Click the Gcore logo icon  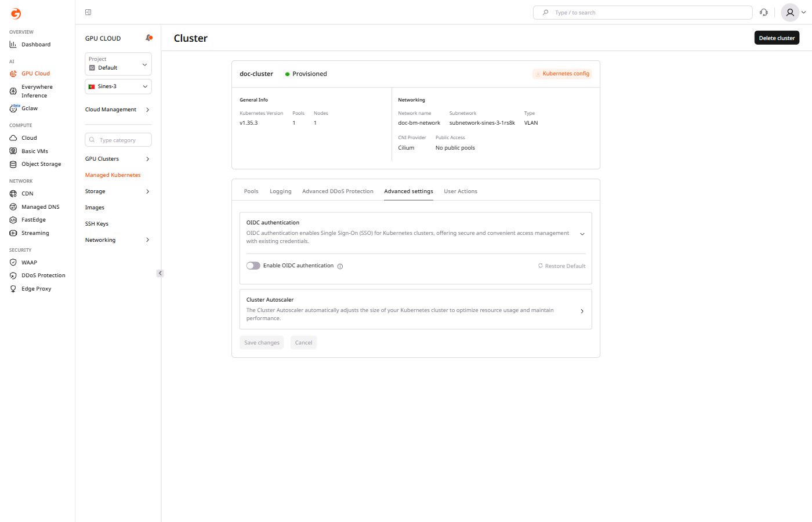[16, 13]
